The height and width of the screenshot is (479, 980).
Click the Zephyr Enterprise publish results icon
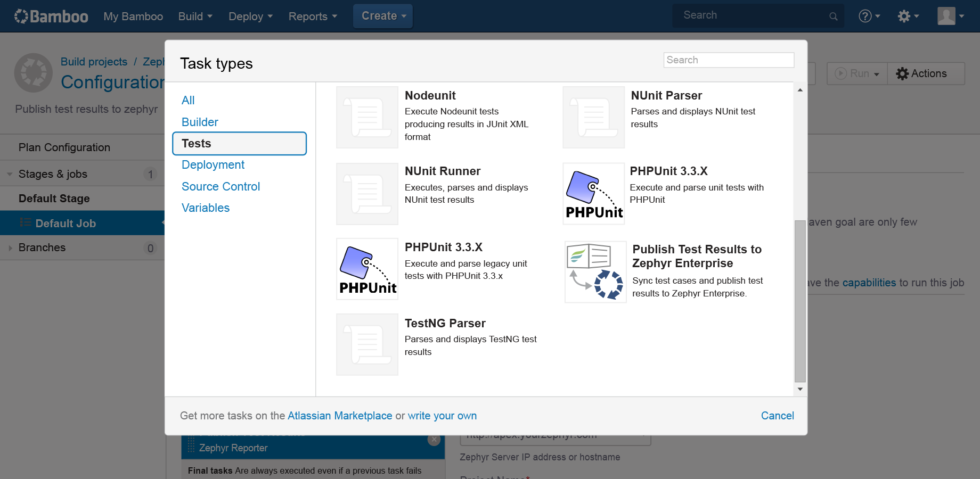[595, 271]
